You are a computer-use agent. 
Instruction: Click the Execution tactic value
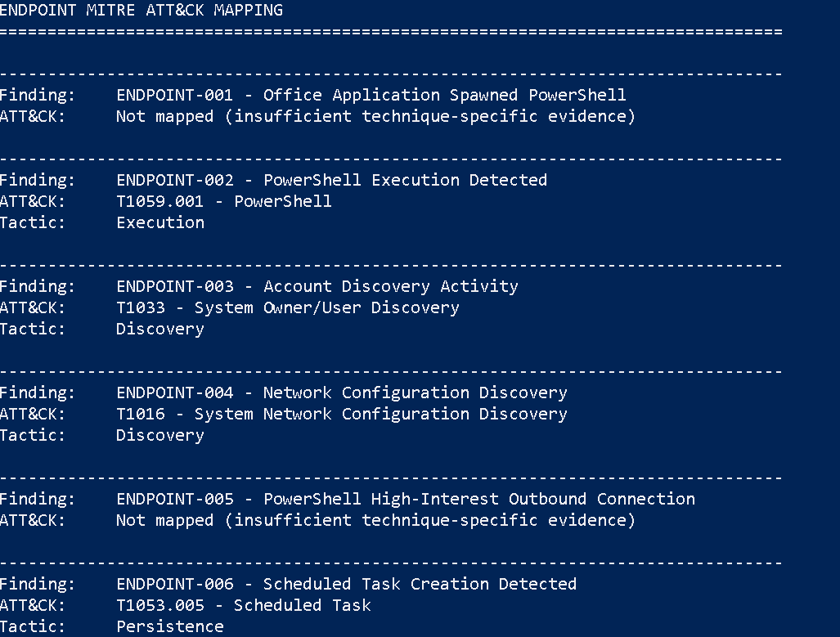[x=160, y=223]
